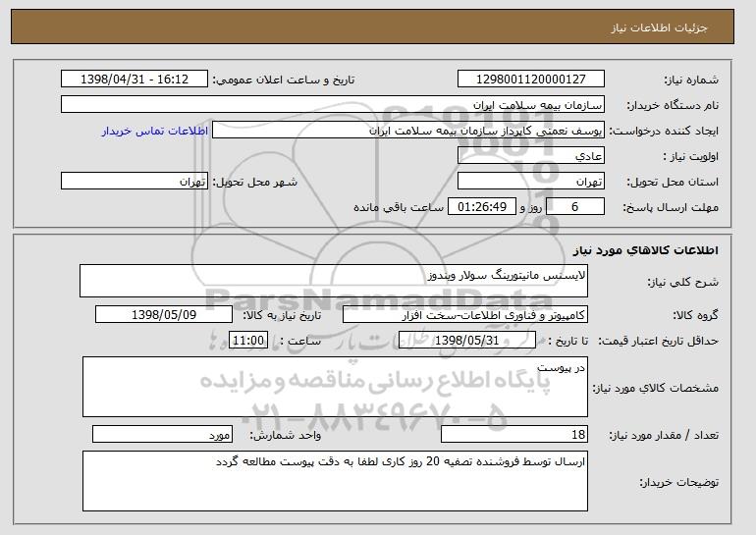Click the label گروه کالا
Viewport: 756px width, 535px height.
(x=695, y=315)
